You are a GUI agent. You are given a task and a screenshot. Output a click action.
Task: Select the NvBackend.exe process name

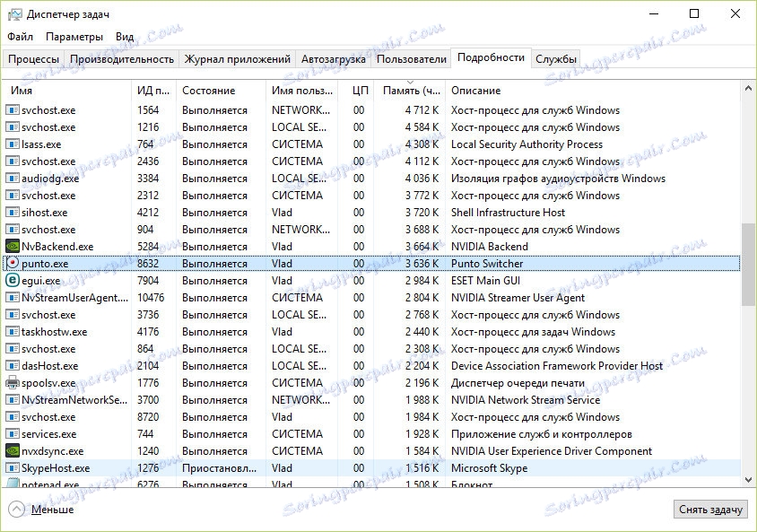pos(57,247)
